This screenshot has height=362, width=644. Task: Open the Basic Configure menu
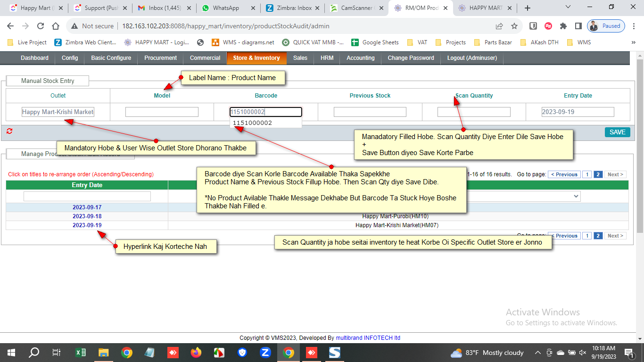(x=111, y=58)
